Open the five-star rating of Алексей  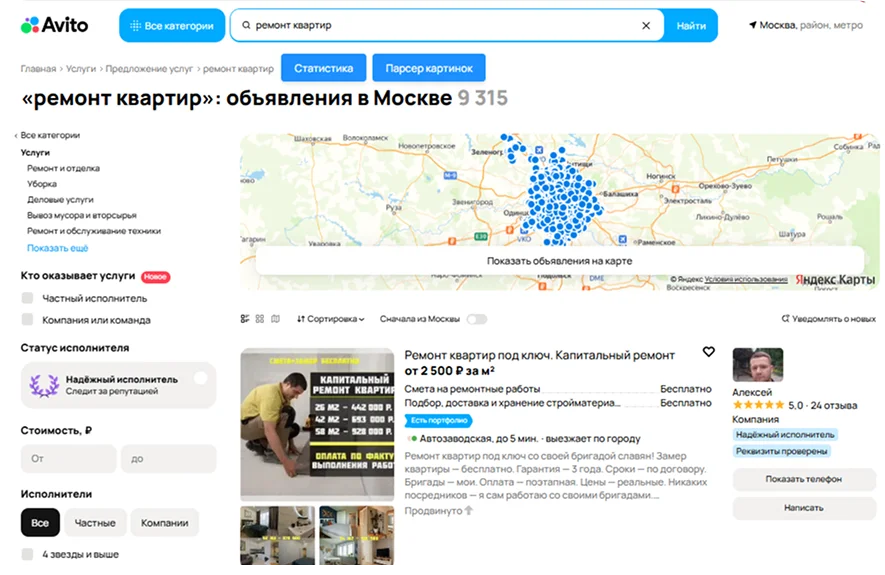tap(758, 405)
